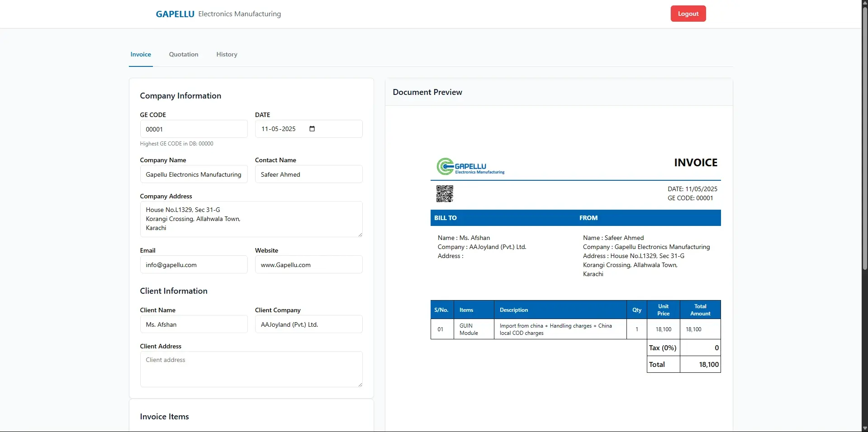868x432 pixels.
Task: Click the QR code in invoice preview
Action: [x=445, y=193]
